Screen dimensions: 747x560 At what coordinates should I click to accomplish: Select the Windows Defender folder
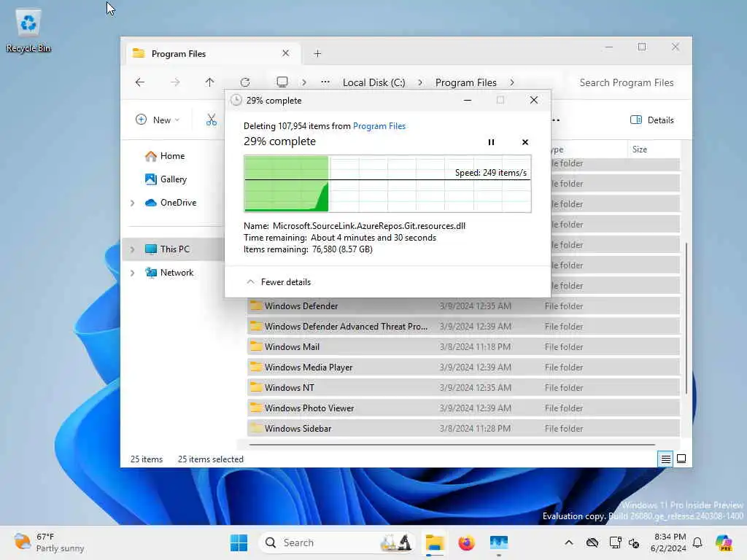point(463,306)
